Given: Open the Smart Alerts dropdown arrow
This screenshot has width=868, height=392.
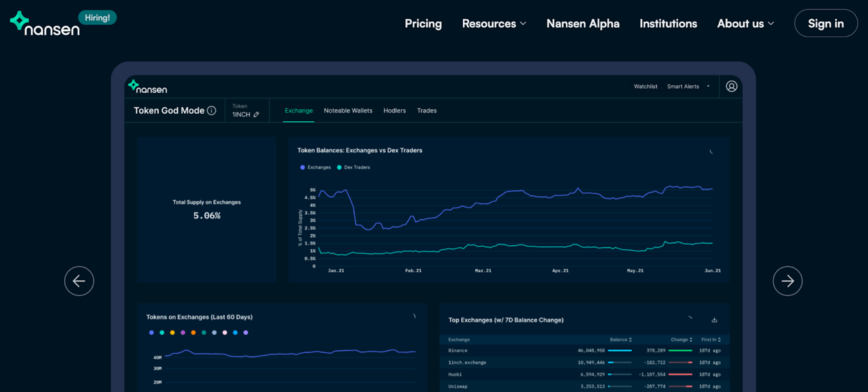Looking at the screenshot, I should click(708, 86).
